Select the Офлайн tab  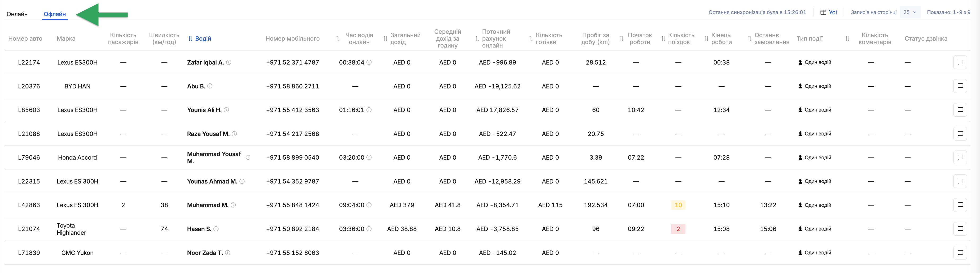pos(55,14)
